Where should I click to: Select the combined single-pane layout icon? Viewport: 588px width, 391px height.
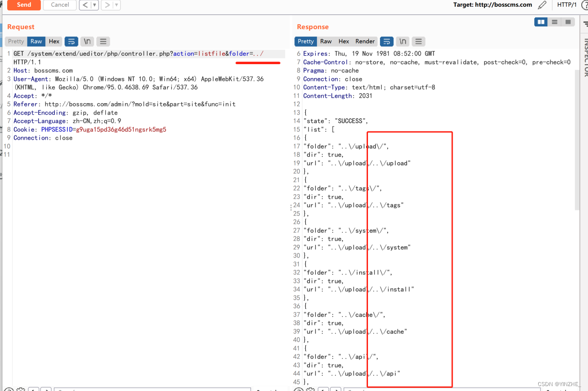pos(568,22)
